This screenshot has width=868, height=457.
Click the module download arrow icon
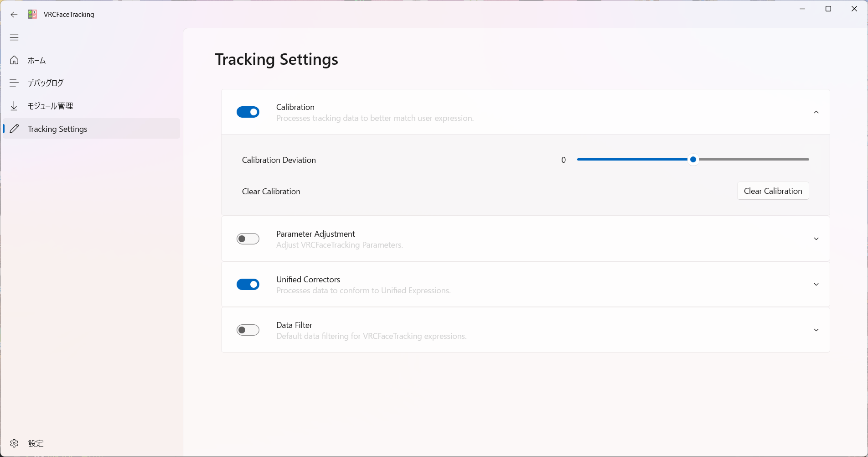[x=14, y=106]
